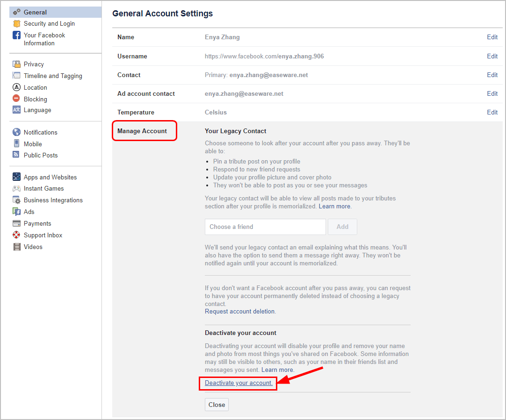Click the Security and Login shield icon

click(16, 23)
